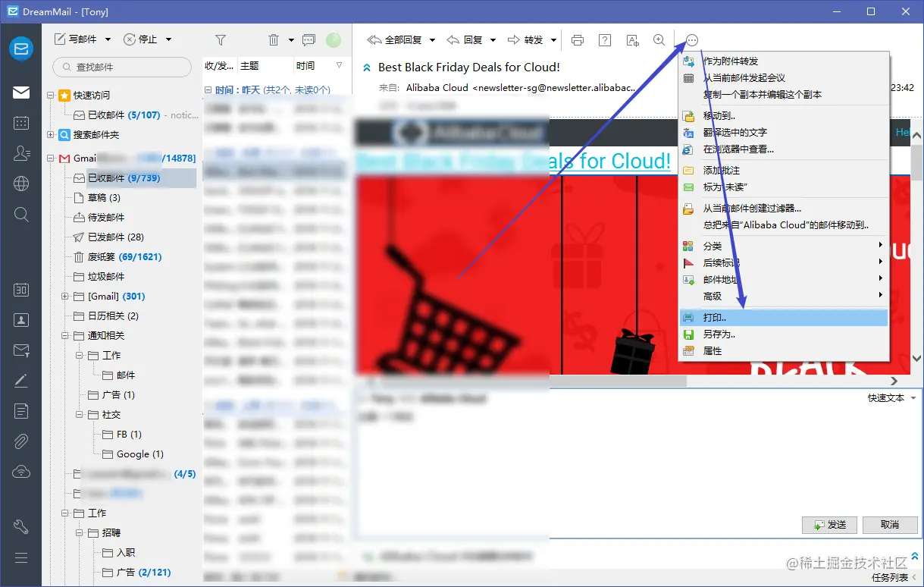Select the 废纸篓 (69/1621) folder
This screenshot has width=924, height=587.
click(117, 257)
